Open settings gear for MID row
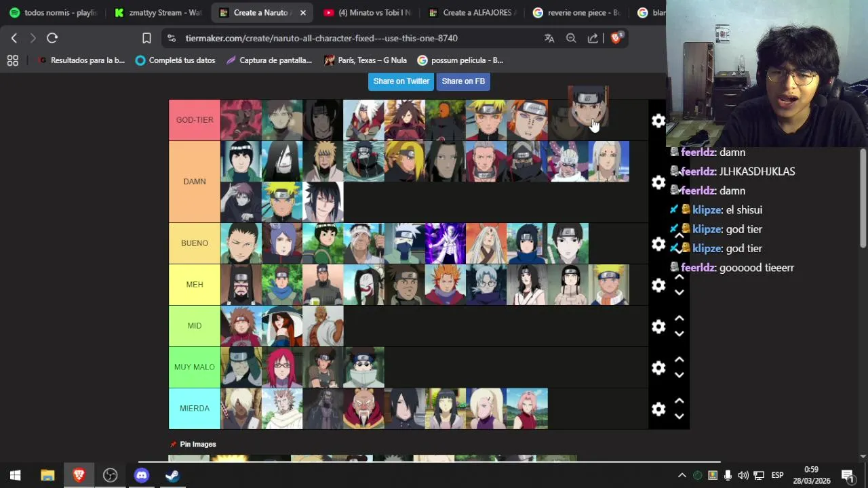The image size is (868, 488). (658, 327)
